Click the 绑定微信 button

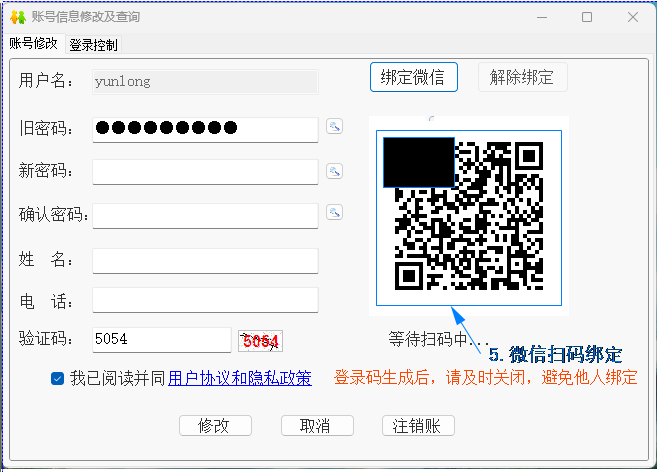pyautogui.click(x=414, y=77)
